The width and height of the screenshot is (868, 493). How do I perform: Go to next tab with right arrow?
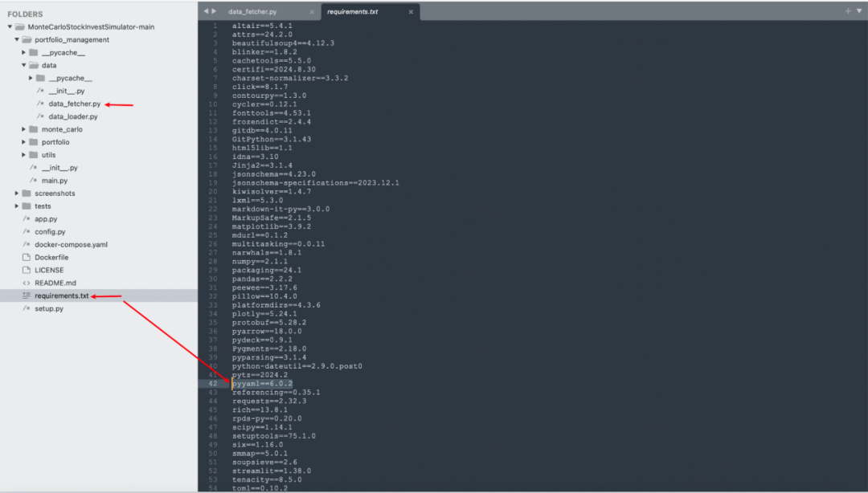[214, 11]
